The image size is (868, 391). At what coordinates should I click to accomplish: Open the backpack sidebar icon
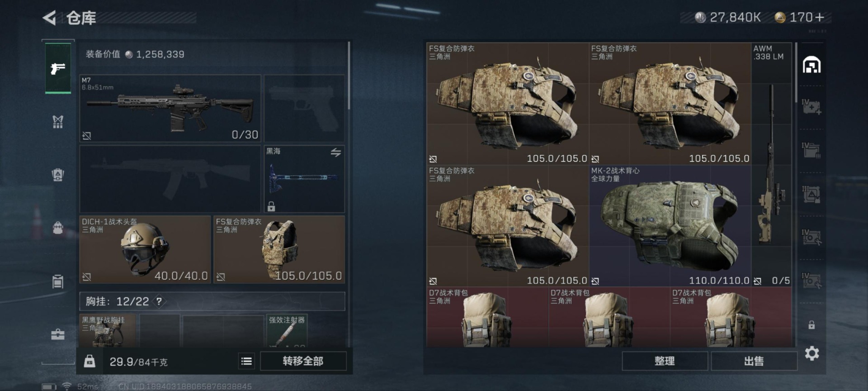click(58, 227)
